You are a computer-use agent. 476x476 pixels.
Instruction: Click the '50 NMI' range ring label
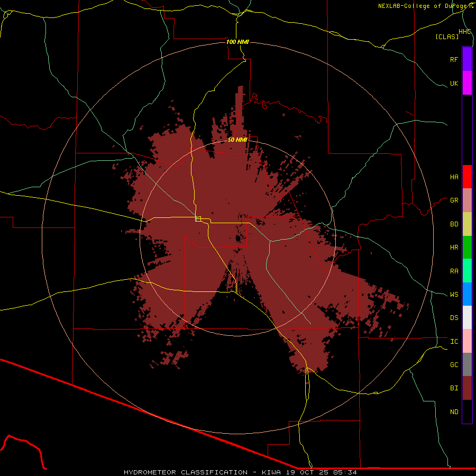(237, 140)
